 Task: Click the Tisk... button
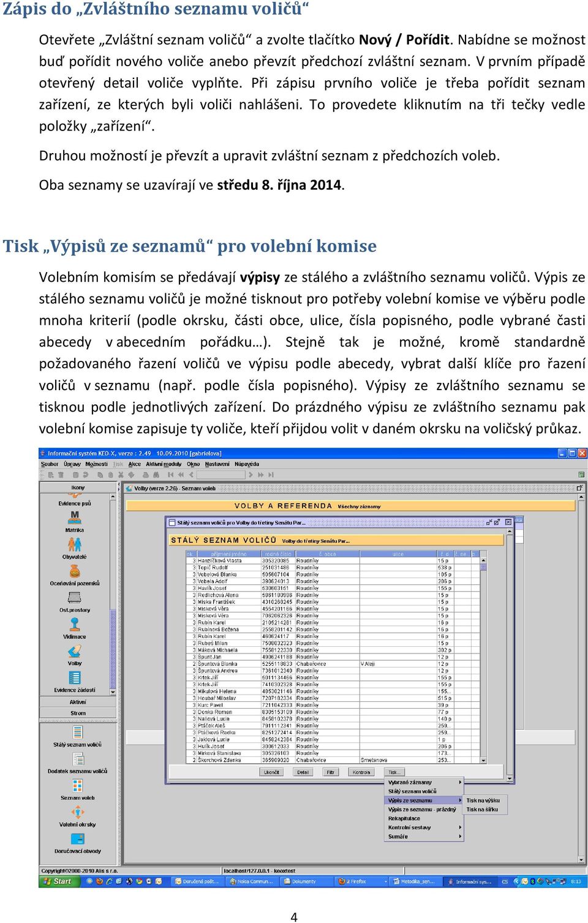click(x=393, y=772)
